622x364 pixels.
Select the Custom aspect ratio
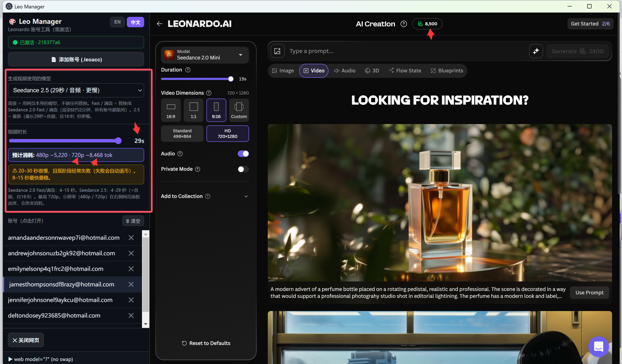(x=239, y=110)
